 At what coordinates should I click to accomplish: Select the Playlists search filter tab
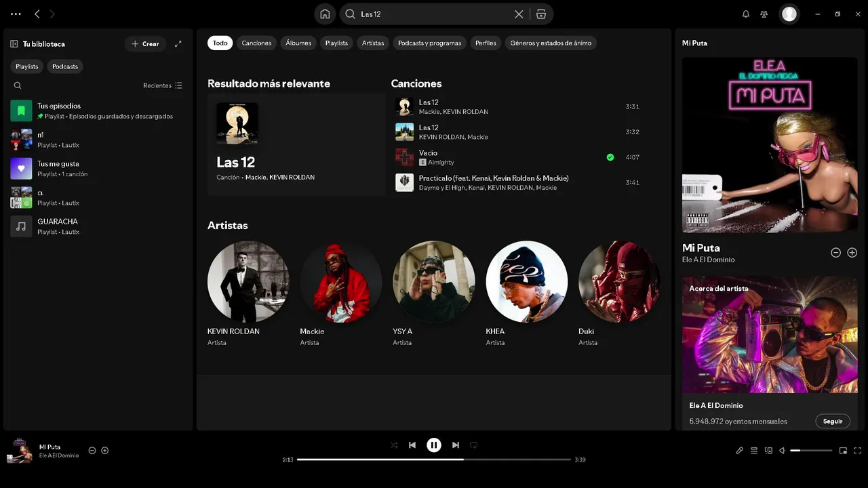[336, 43]
